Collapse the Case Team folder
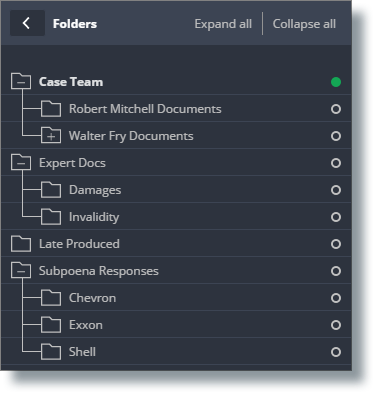The height and width of the screenshot is (393, 374). point(21,81)
